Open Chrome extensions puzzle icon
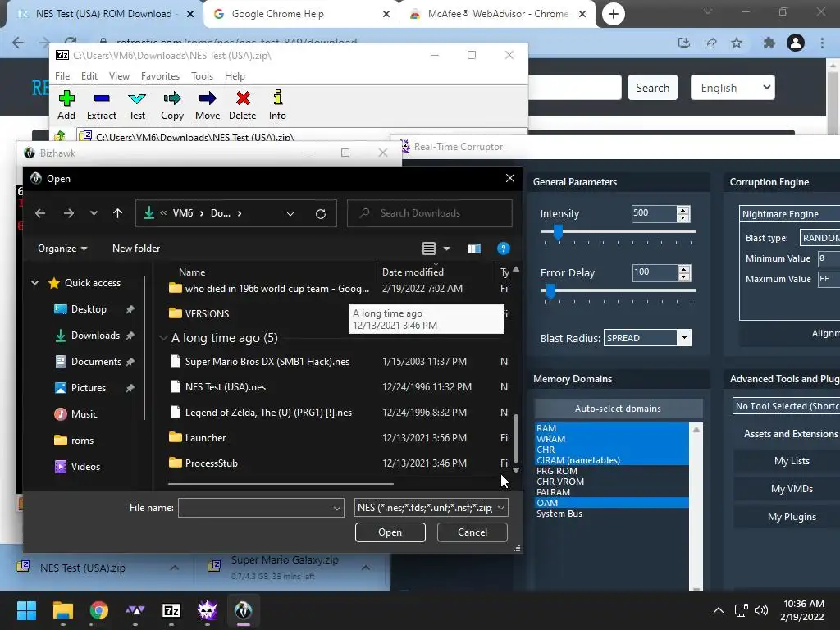Screen dimensions: 840x630 click(769, 43)
